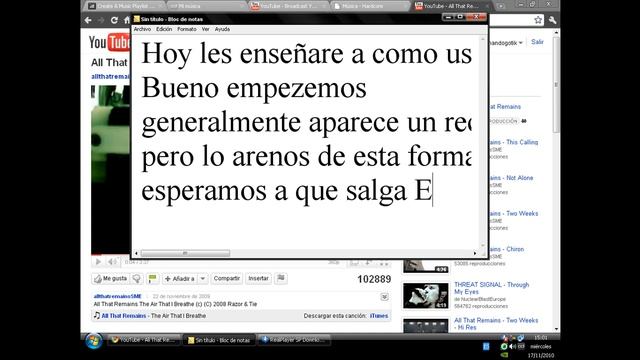Switch to the YouTube - Broadcast browser tab
The height and width of the screenshot is (360, 640).
pyautogui.click(x=289, y=6)
